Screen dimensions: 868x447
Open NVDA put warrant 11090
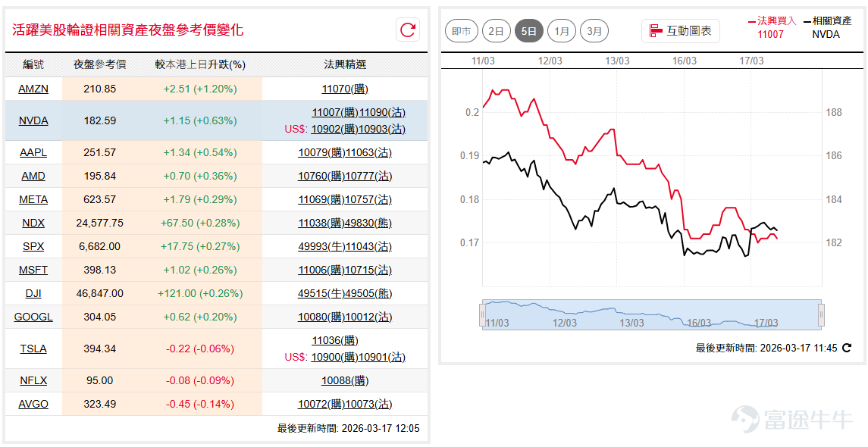(383, 113)
